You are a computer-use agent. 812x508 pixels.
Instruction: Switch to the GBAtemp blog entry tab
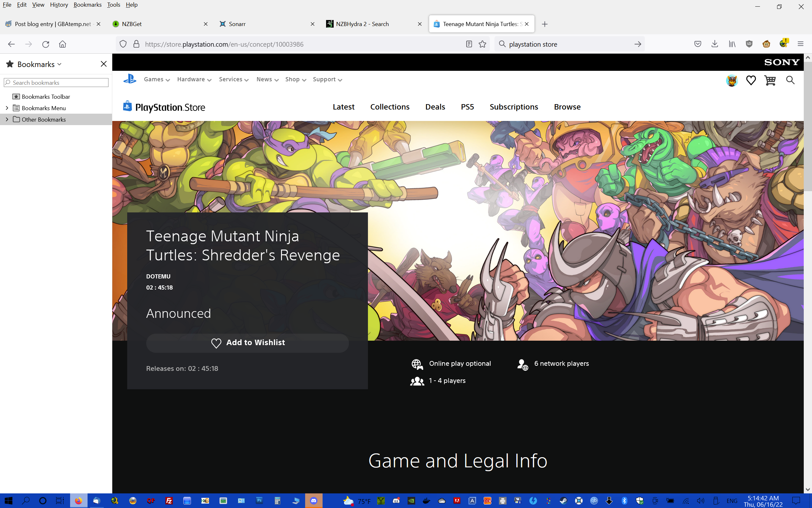tap(53, 24)
